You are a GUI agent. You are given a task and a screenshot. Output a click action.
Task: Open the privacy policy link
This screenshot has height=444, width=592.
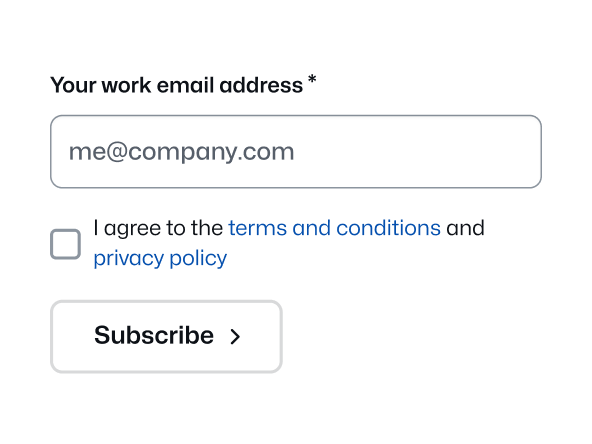coord(160,259)
